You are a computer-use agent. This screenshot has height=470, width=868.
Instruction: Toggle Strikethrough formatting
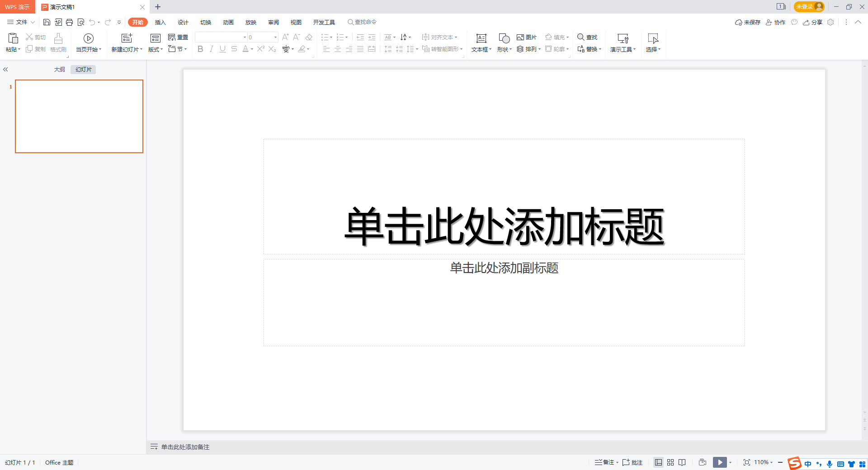click(234, 49)
